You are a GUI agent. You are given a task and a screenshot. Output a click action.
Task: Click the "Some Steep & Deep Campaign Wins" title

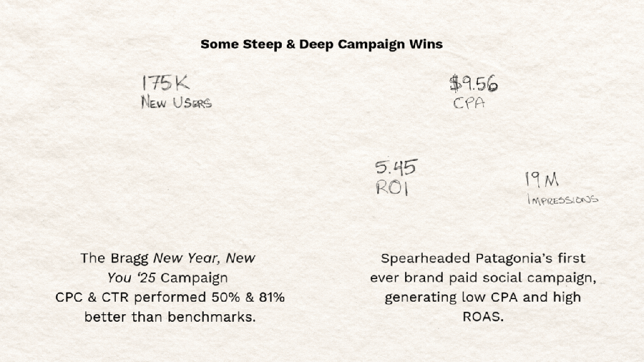tap(321, 44)
